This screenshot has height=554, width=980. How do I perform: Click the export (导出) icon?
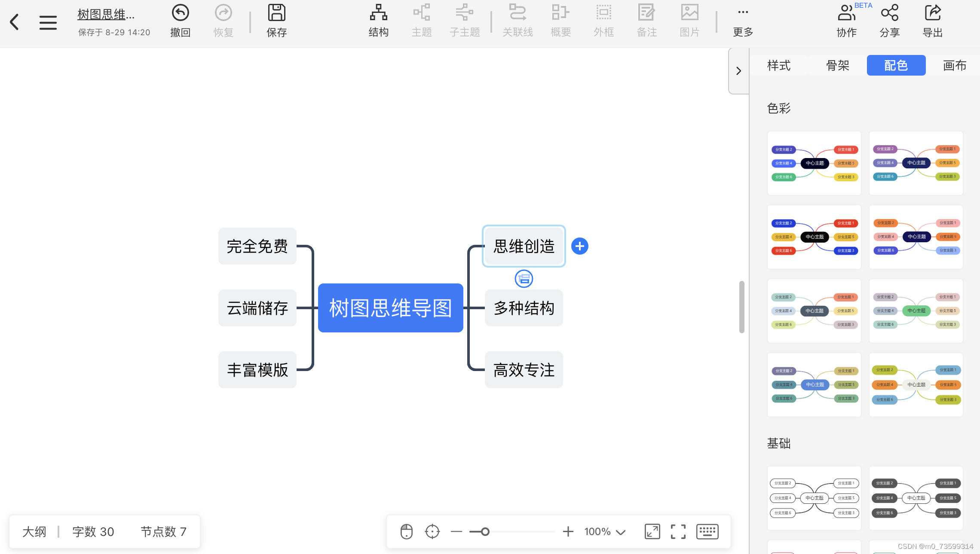(932, 13)
